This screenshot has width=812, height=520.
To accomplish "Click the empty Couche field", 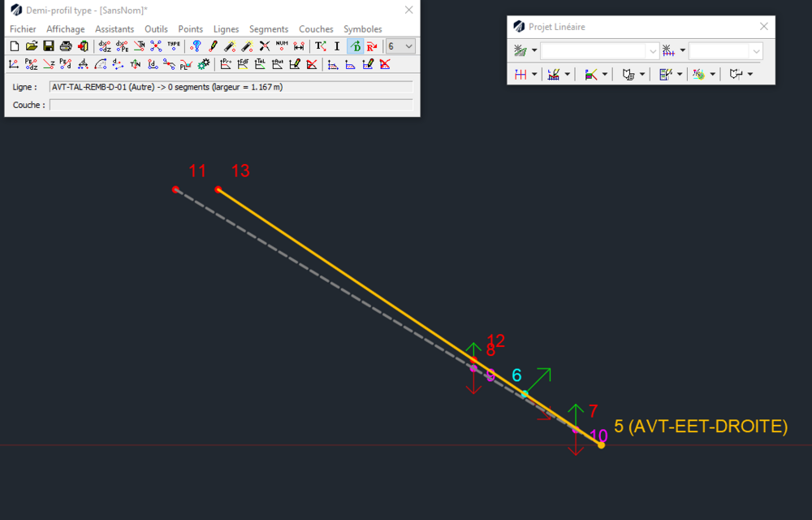I will coord(231,105).
